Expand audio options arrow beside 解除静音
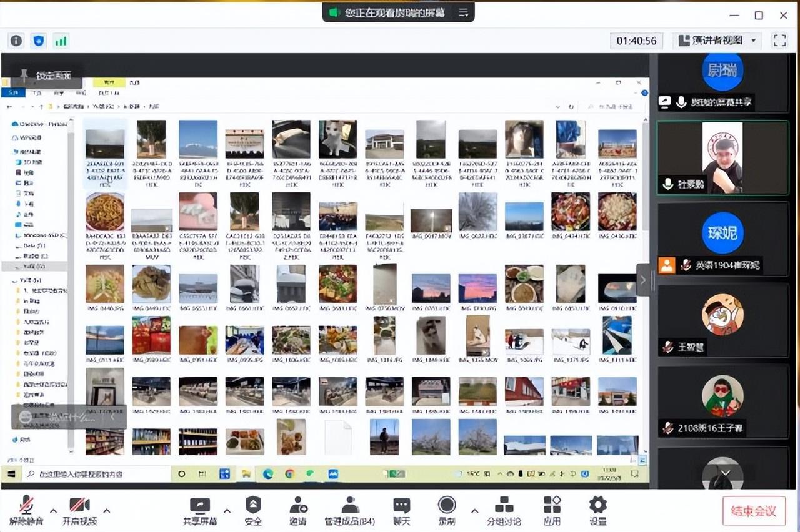 point(53,511)
